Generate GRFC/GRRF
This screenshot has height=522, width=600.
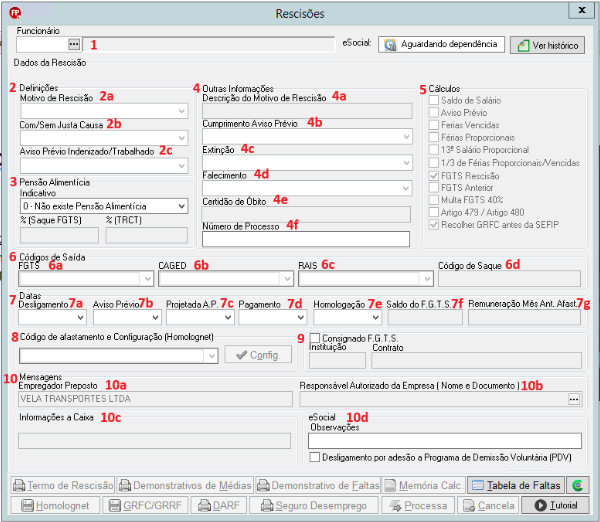[145, 505]
